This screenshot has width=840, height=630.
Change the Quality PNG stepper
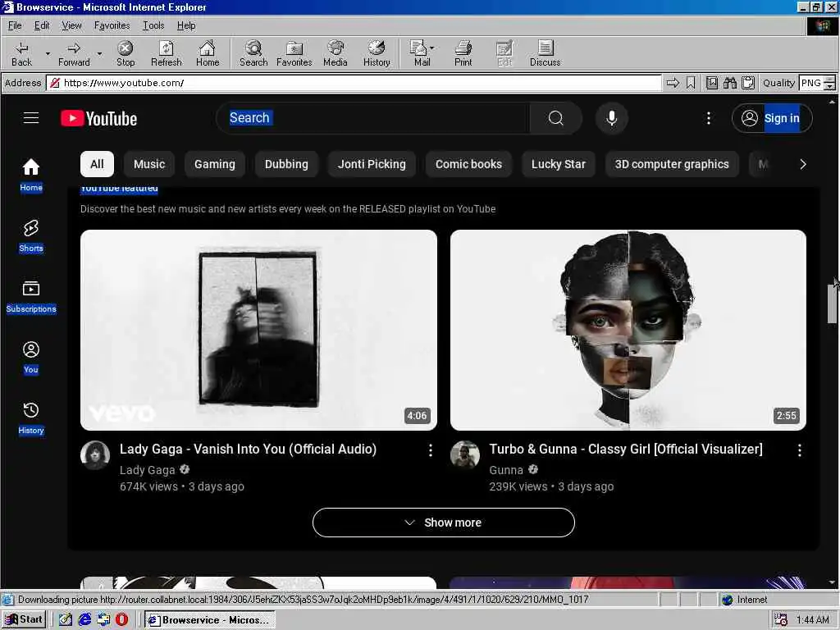[829, 83]
